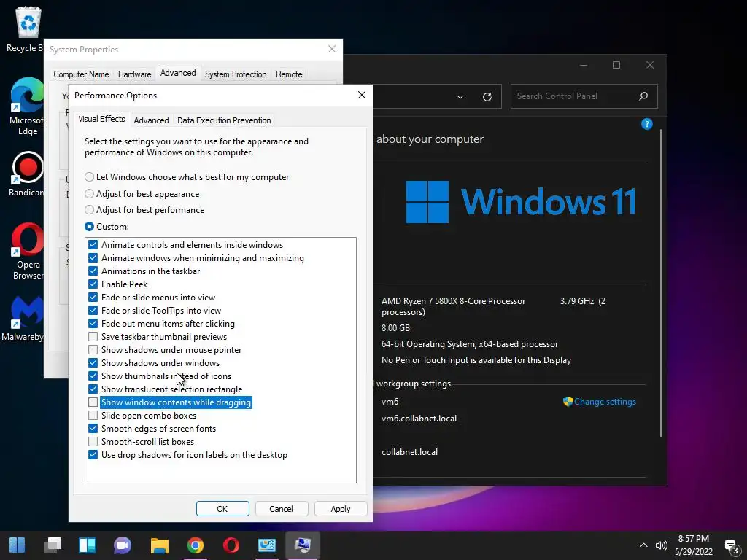The image size is (747, 560).
Task: Switch to the Control Panel taskbar icon
Action: 267,545
